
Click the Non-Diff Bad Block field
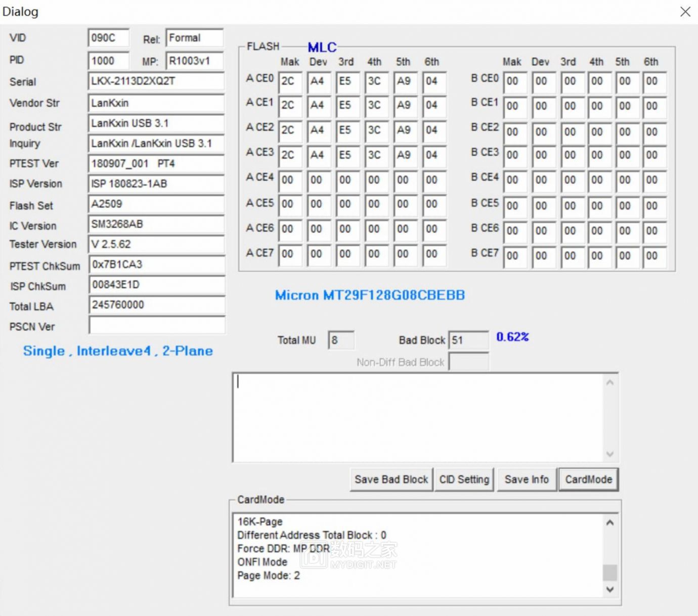click(x=468, y=362)
